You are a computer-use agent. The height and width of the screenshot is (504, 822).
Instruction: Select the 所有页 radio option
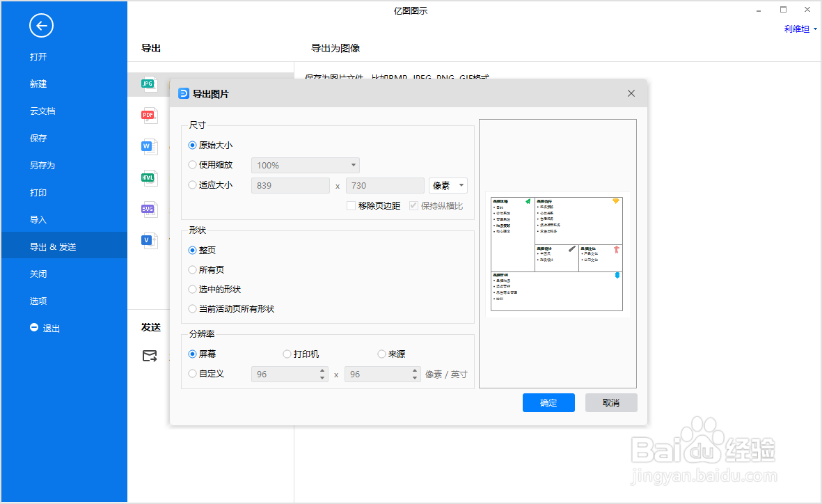click(192, 269)
